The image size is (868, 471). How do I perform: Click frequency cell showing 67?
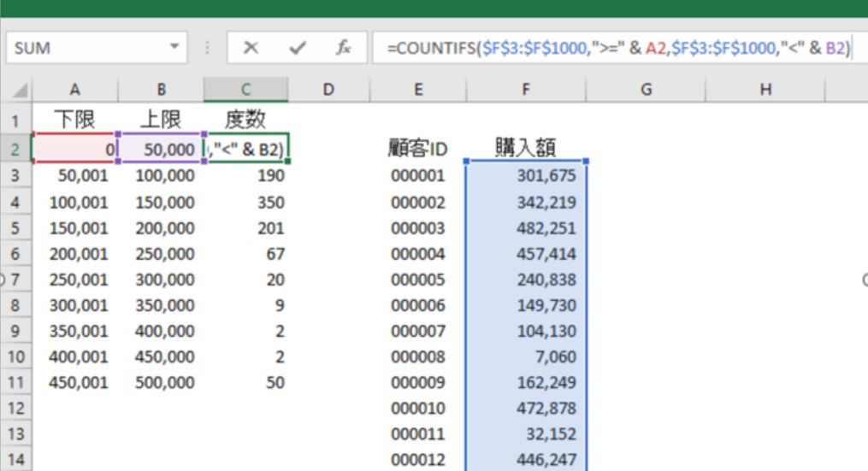coord(245,254)
